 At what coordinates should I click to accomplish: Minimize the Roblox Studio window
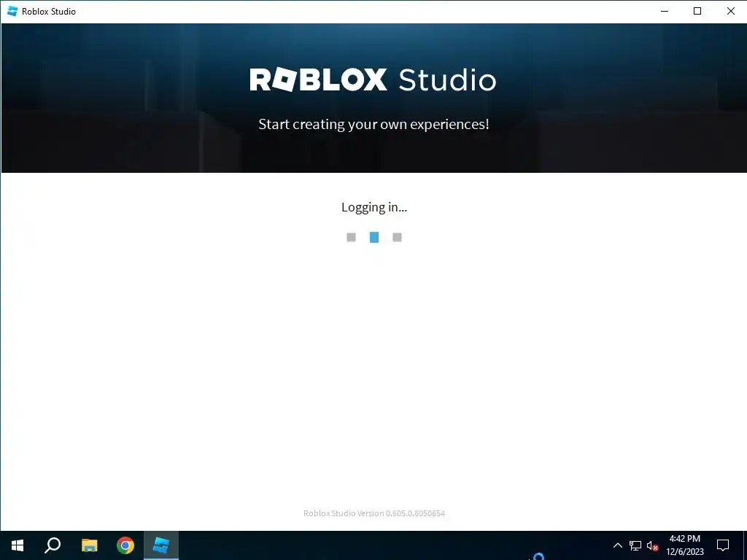665,11
